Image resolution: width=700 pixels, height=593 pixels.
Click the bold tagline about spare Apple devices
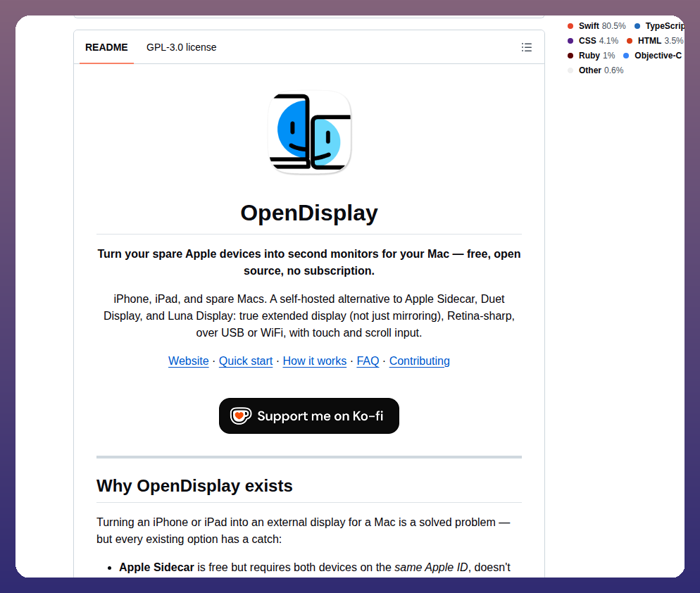pos(309,262)
